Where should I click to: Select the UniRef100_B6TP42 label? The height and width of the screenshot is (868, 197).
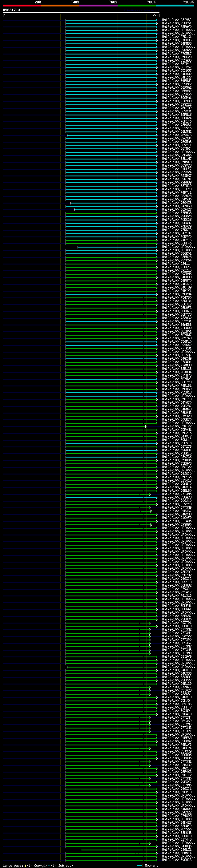[x=177, y=64]
